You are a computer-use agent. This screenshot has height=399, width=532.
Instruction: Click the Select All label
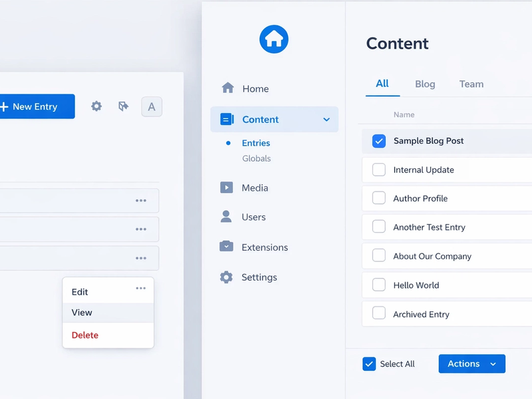tap(397, 364)
